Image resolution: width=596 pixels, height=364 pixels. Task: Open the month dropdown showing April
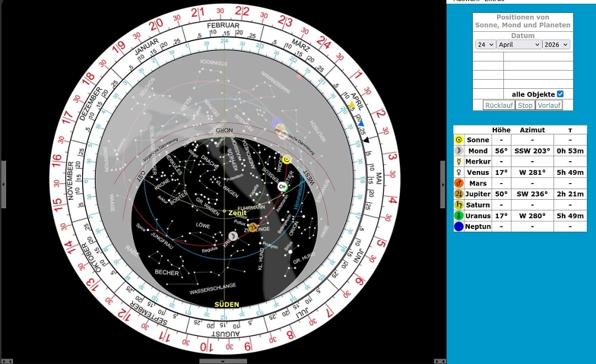(519, 45)
